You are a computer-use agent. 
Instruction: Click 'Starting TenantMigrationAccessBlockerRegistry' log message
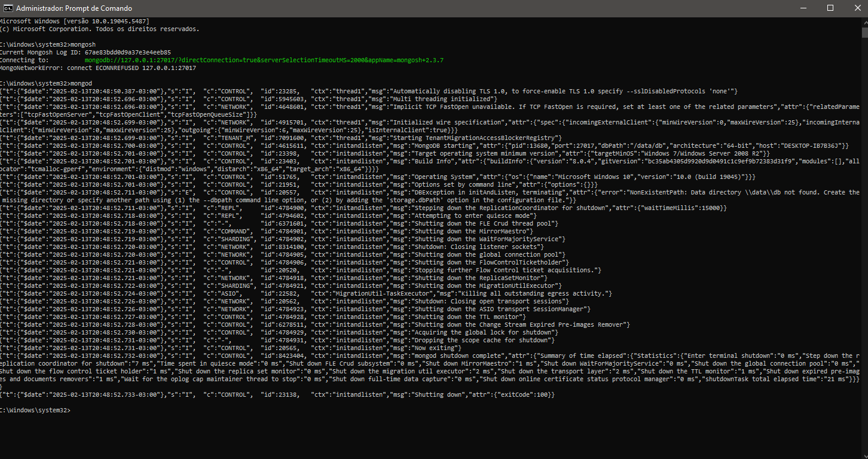pos(475,138)
